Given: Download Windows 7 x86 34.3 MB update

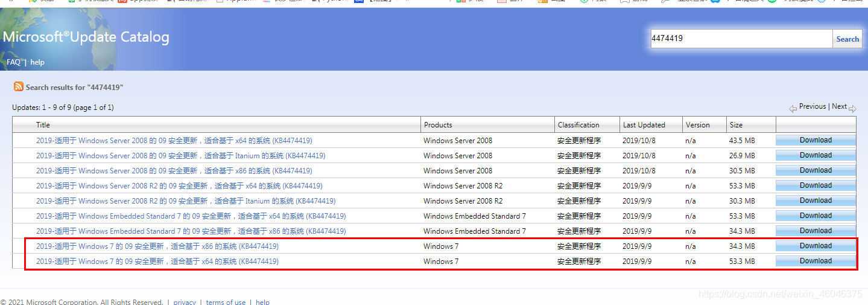Looking at the screenshot, I should coord(816,246).
